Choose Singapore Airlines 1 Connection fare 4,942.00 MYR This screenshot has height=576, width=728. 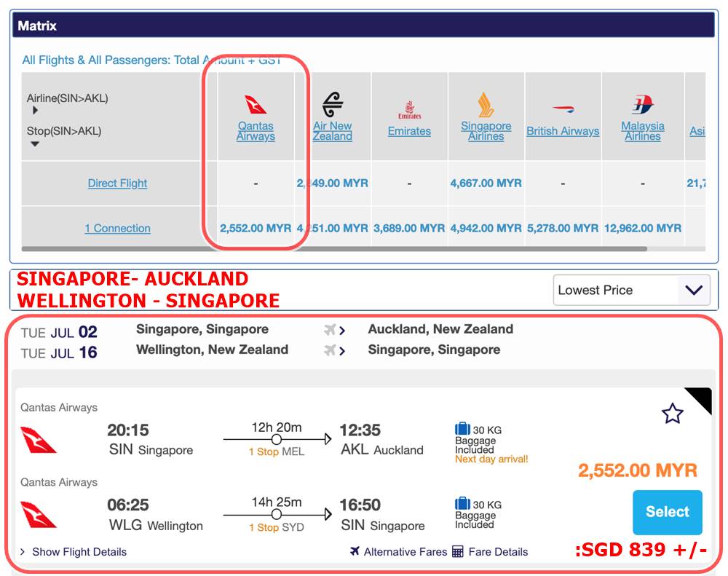(486, 229)
